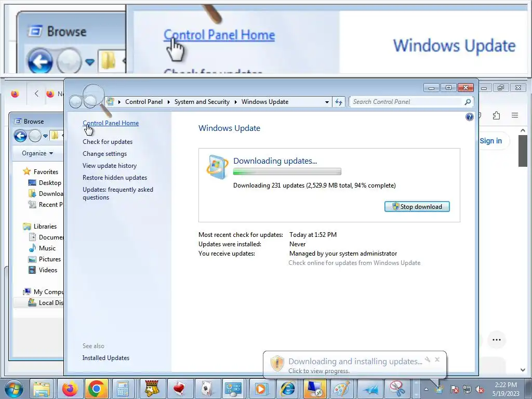Select Favorites in Browse tree
The image size is (532, 399).
click(41, 171)
